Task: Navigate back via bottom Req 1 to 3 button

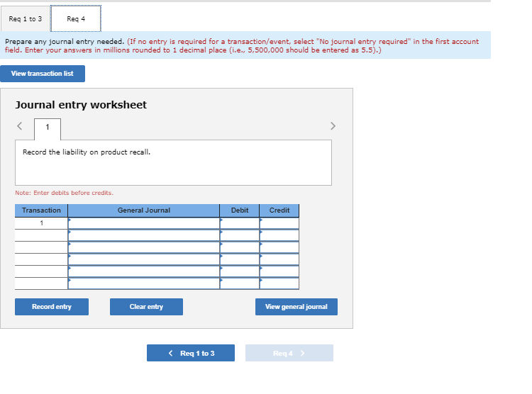Action: click(x=191, y=353)
